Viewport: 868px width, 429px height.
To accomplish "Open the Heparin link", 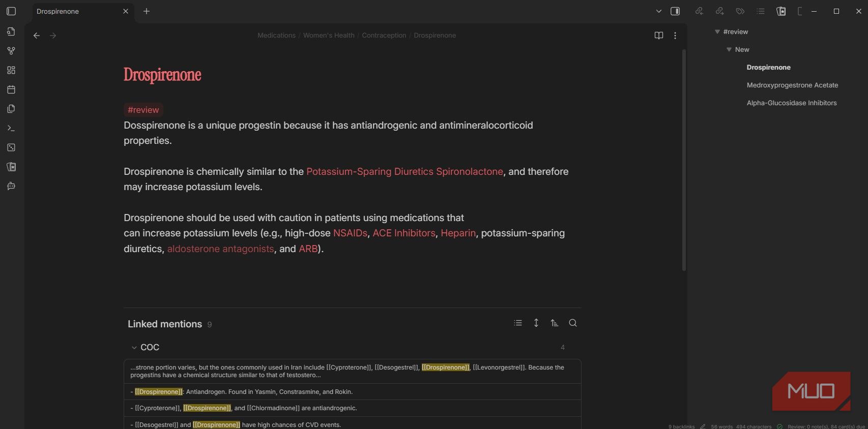I will click(458, 233).
